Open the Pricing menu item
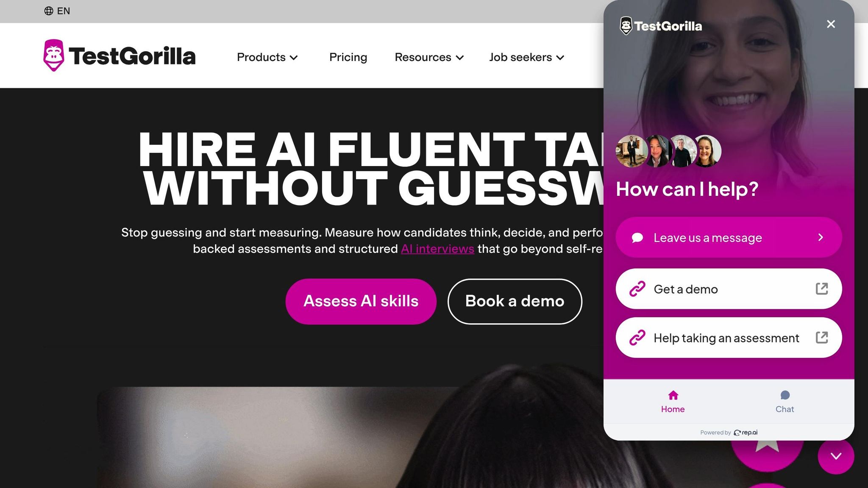 (348, 57)
